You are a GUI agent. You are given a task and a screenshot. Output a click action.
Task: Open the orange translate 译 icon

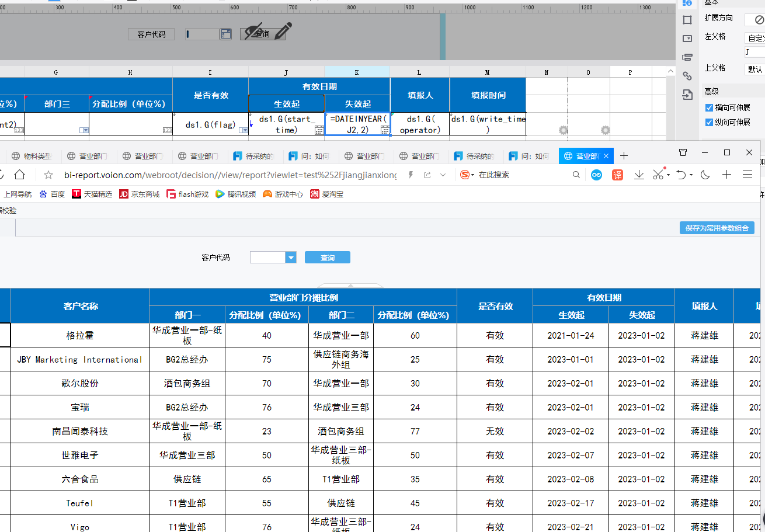(617, 175)
